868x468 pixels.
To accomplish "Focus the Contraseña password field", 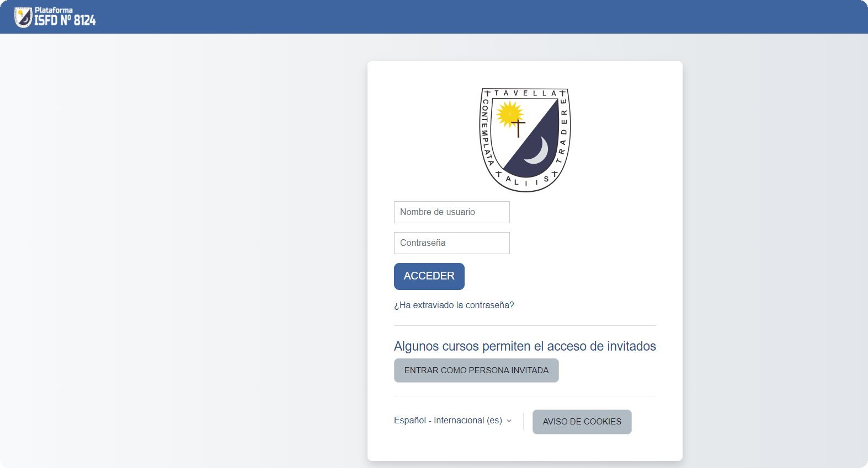I will click(451, 243).
